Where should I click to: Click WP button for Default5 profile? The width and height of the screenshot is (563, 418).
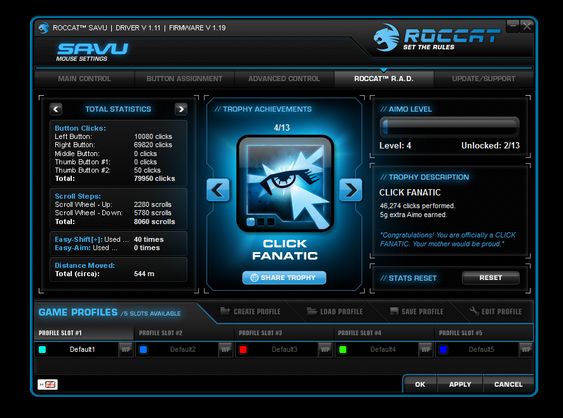click(526, 349)
